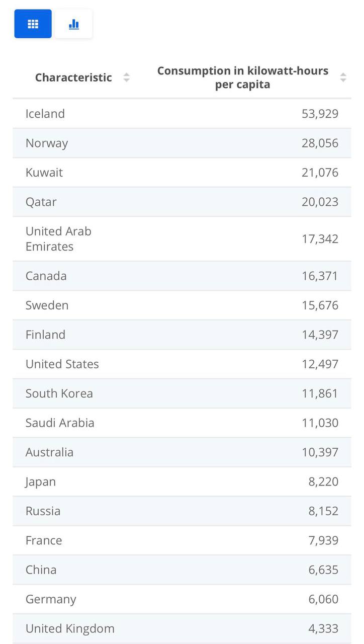Click the Consumption in kilowatt-hours header
The width and height of the screenshot is (364, 644).
point(242,77)
